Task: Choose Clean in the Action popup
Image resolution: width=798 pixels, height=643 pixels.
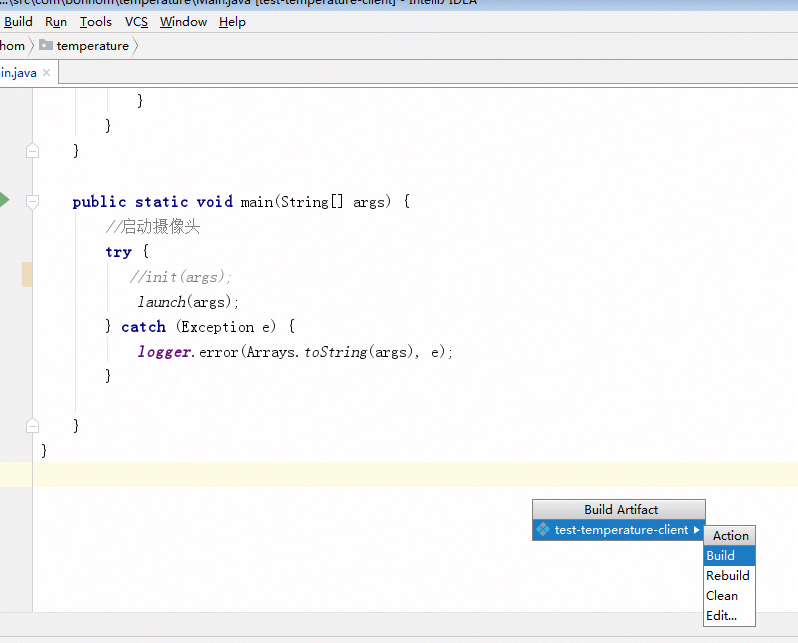Action: pos(729,596)
